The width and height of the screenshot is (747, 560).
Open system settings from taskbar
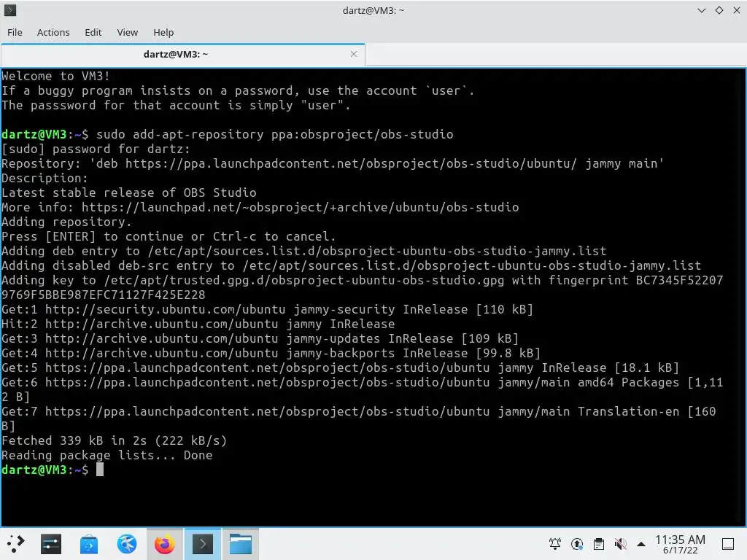(x=51, y=544)
